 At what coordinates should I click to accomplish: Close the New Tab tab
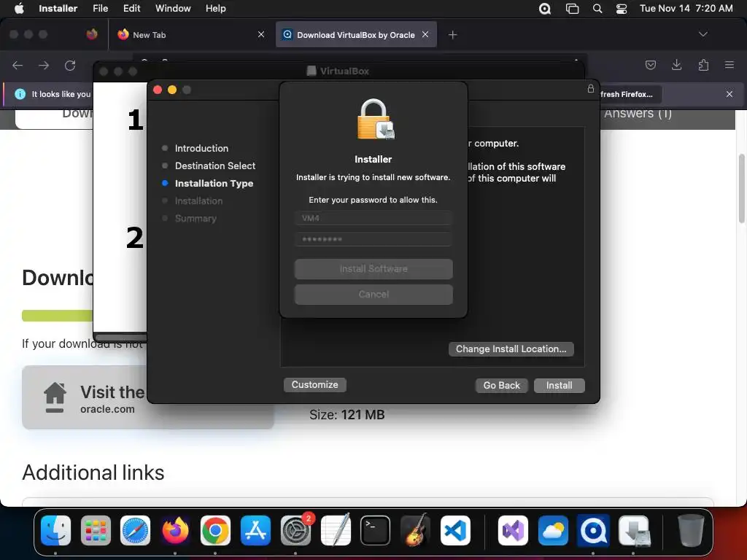pyautogui.click(x=261, y=34)
